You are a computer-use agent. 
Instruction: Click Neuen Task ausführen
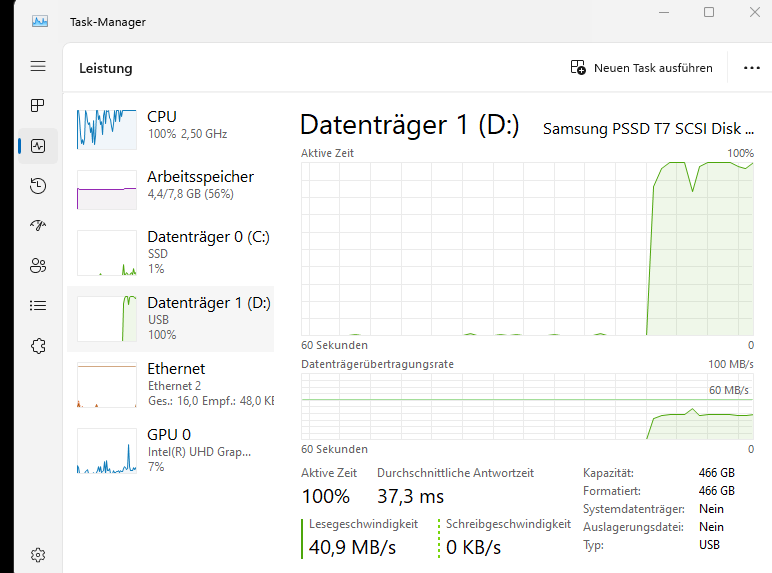tap(642, 68)
